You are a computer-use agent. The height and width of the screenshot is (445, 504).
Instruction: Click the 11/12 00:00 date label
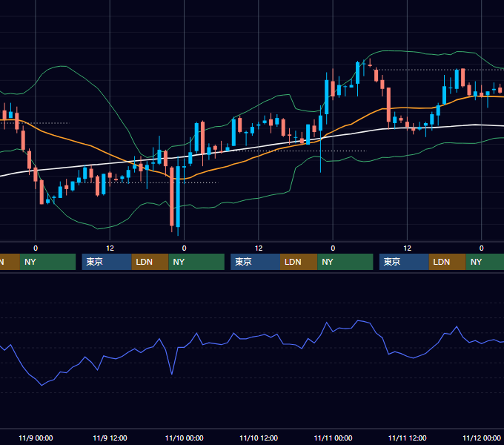[x=482, y=438]
